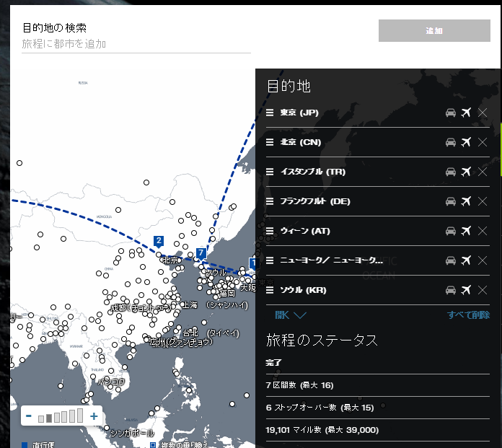Screen dimensions: 502x448
Task: Click the 直行便 legend entry
Action: [38, 445]
